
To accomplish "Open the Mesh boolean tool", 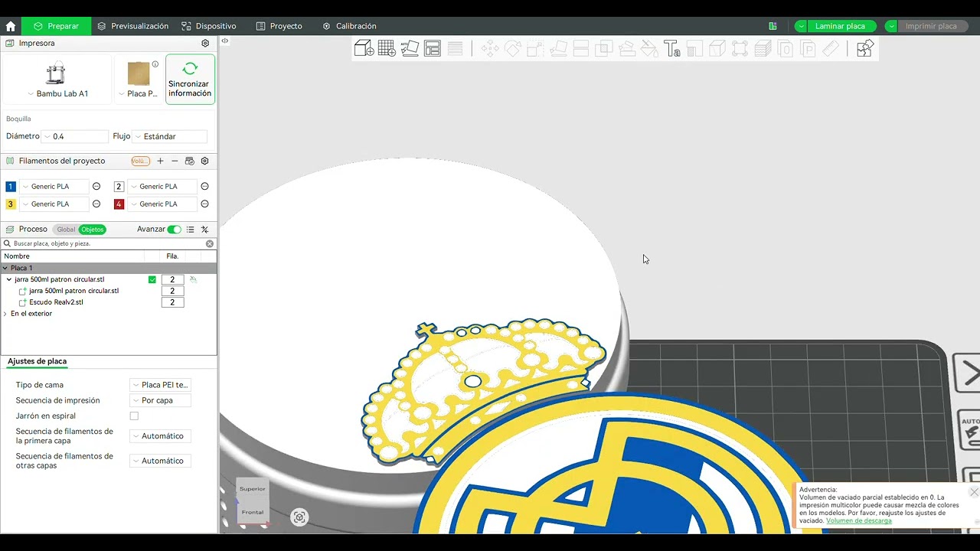I will pos(604,49).
